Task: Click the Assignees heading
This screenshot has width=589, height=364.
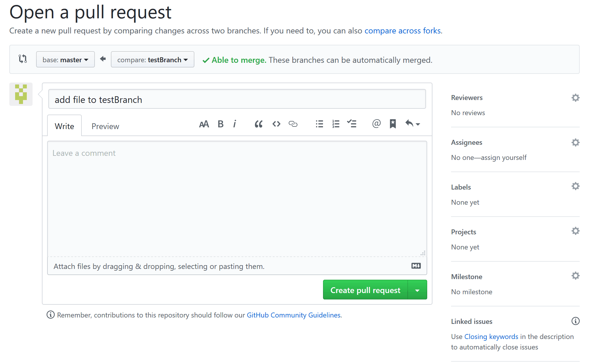Action: pos(466,142)
